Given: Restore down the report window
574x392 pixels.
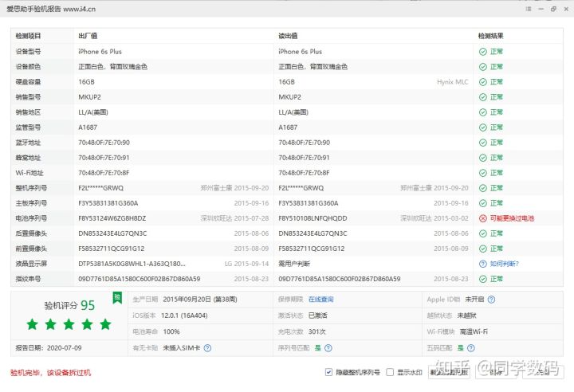Looking at the screenshot, I should (553, 9).
